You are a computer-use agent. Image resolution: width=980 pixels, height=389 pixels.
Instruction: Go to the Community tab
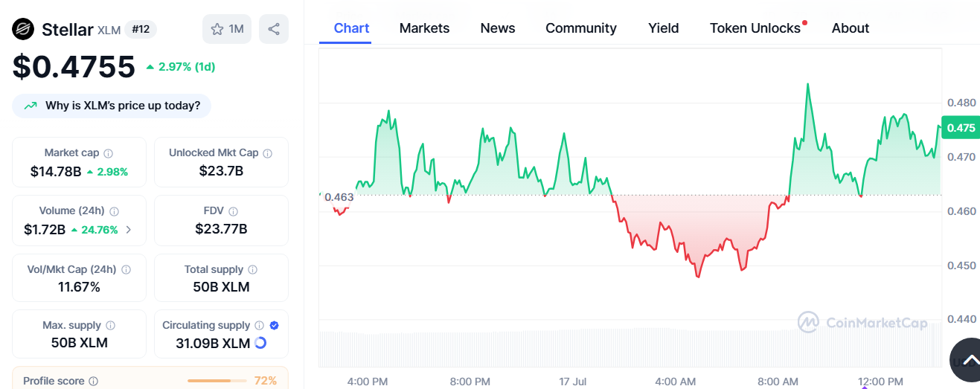[581, 28]
